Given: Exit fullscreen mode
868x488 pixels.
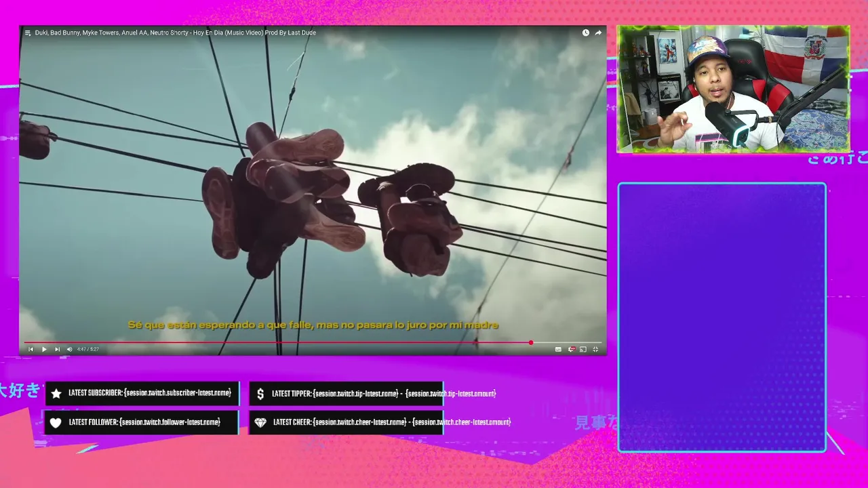Looking at the screenshot, I should 595,349.
